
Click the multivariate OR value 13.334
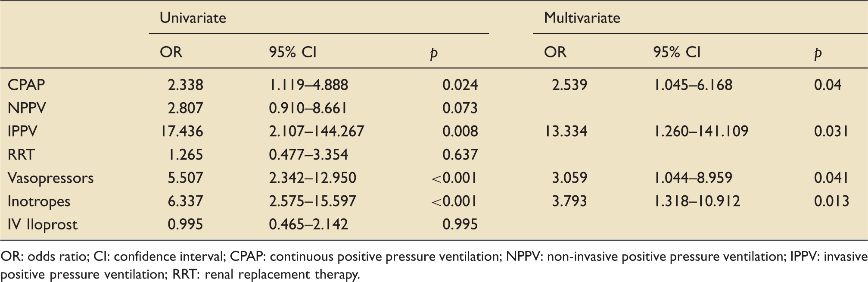click(x=566, y=131)
